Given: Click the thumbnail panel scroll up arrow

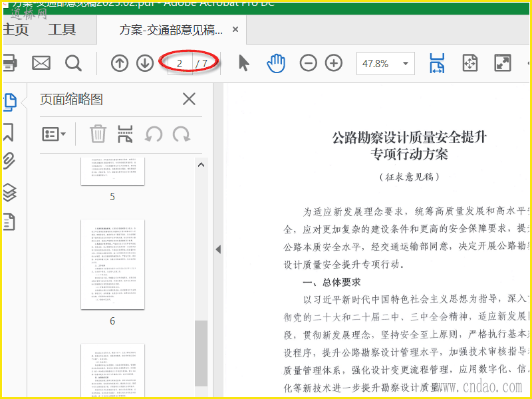Looking at the screenshot, I should point(201,165).
